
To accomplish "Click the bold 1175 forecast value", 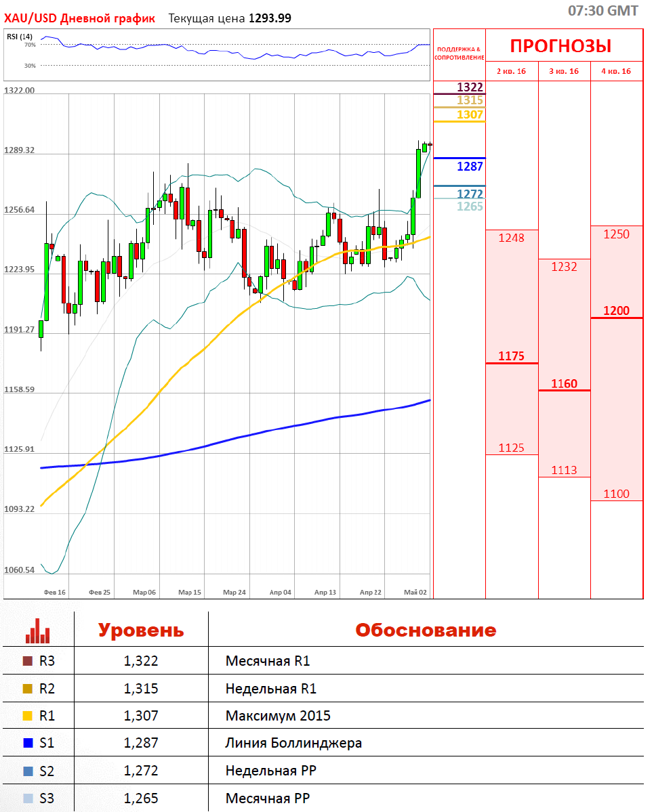I will 511,356.
